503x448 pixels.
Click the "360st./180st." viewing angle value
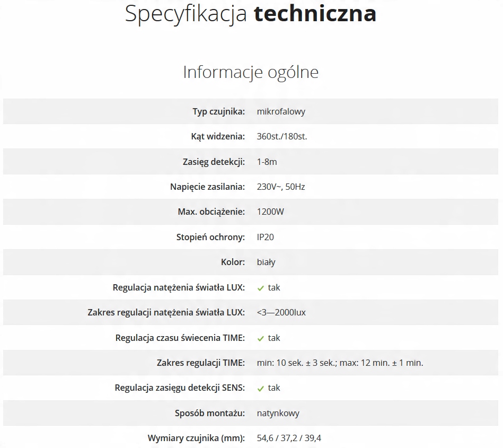(282, 136)
